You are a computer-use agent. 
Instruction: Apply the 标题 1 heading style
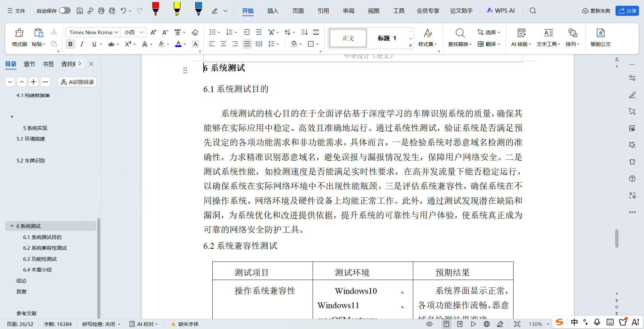[x=387, y=38]
